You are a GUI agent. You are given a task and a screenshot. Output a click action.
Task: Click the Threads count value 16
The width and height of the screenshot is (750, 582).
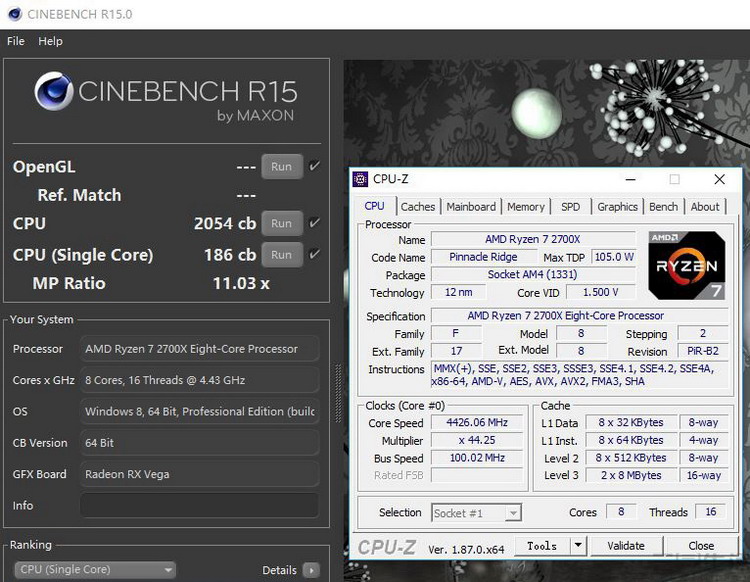pyautogui.click(x=711, y=512)
